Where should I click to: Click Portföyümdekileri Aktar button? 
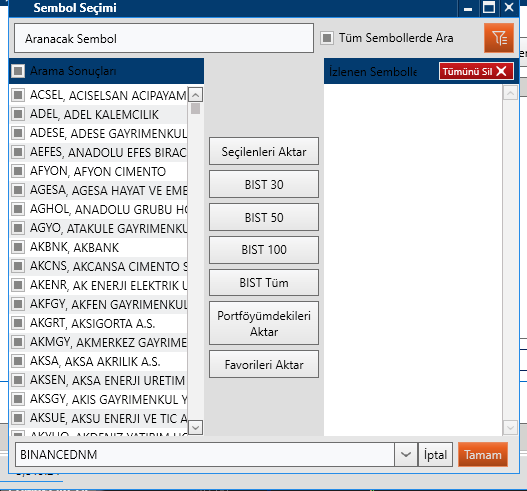[x=264, y=323]
